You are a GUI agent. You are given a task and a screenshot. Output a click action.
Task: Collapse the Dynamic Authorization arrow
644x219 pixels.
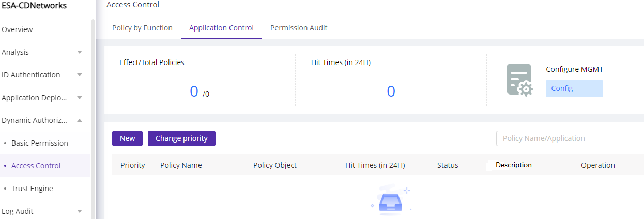[80, 120]
